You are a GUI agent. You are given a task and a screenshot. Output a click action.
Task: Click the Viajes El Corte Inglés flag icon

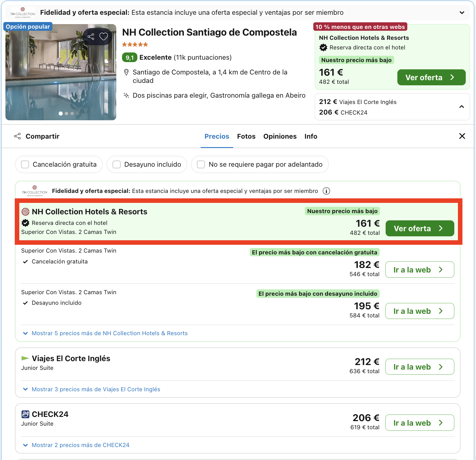click(25, 358)
